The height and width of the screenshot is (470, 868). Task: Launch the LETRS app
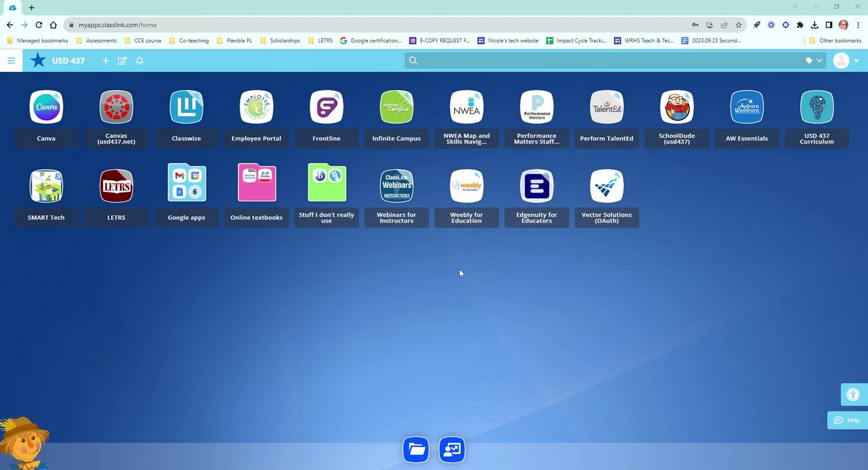pyautogui.click(x=116, y=186)
